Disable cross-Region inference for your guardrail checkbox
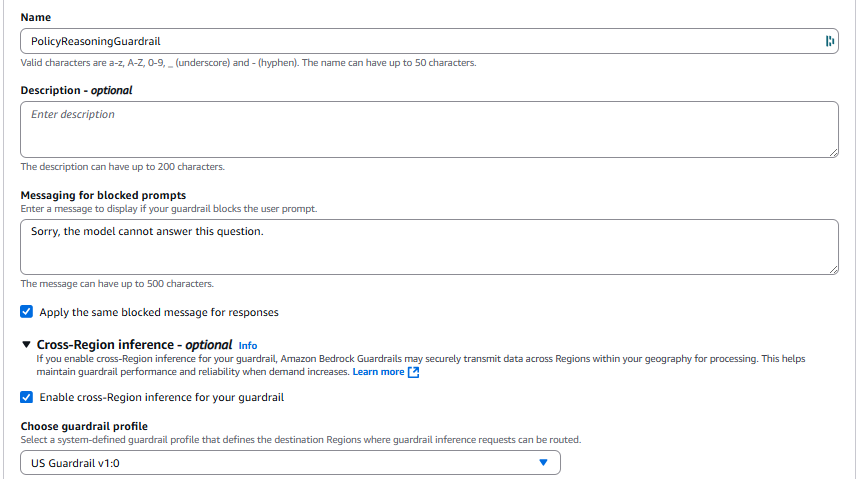The image size is (856, 479). 27,397
